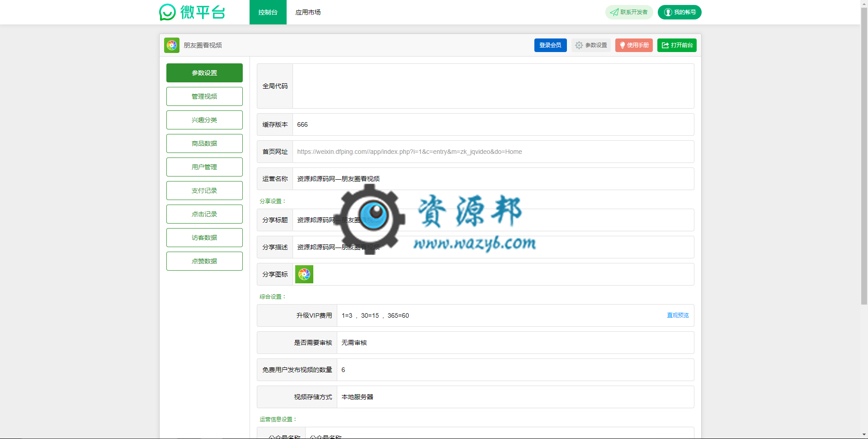Click the 微平台 logo icon

point(167,12)
